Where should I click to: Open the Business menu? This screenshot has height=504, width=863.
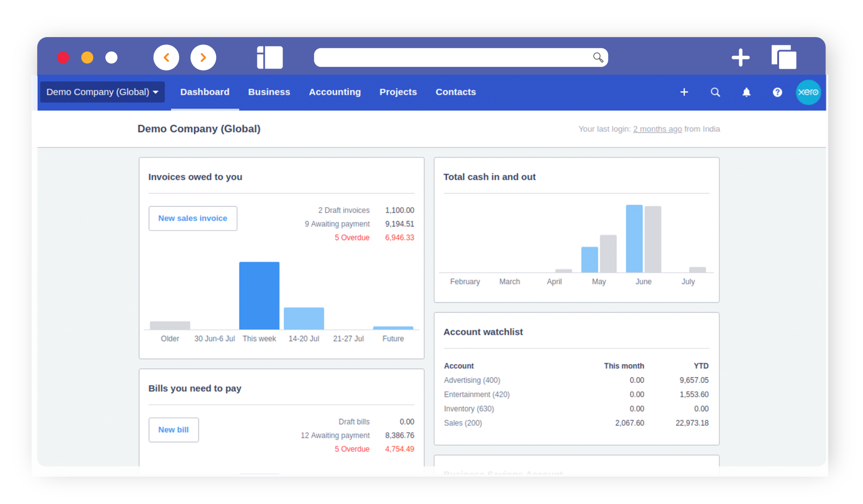[x=269, y=92]
